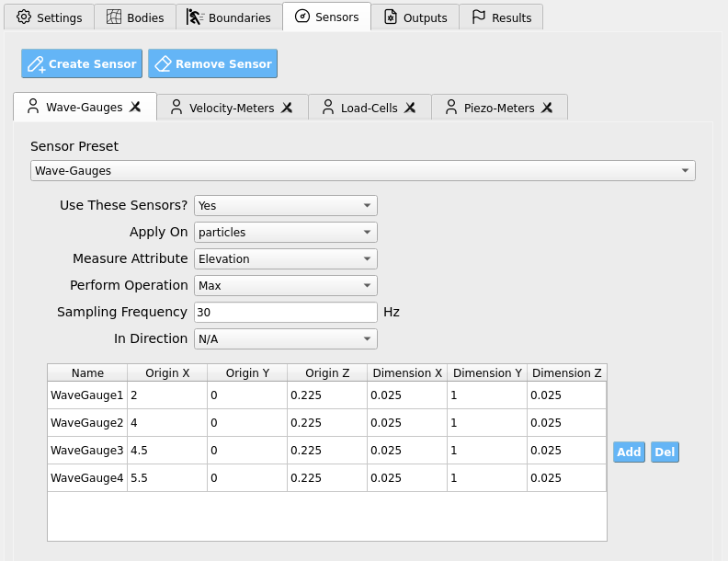
Task: Open the Apply On dropdown
Action: [x=286, y=232]
